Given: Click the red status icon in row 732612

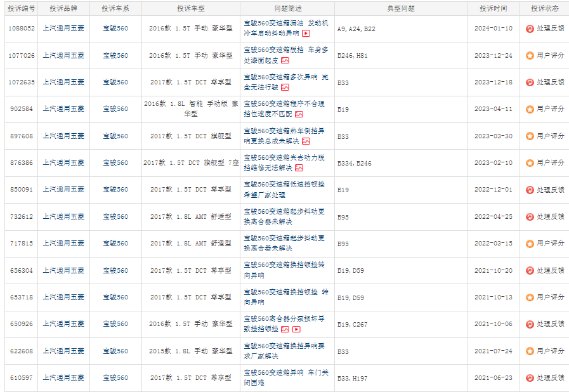Looking at the screenshot, I should [530, 217].
